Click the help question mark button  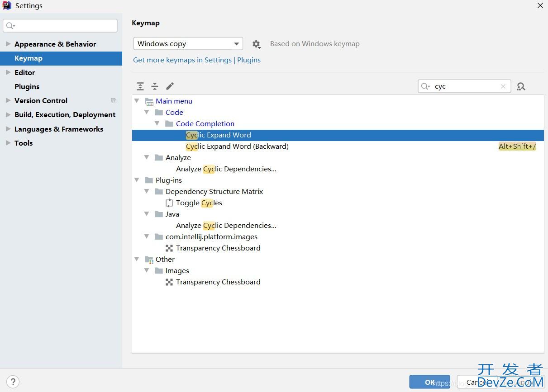pyautogui.click(x=13, y=381)
